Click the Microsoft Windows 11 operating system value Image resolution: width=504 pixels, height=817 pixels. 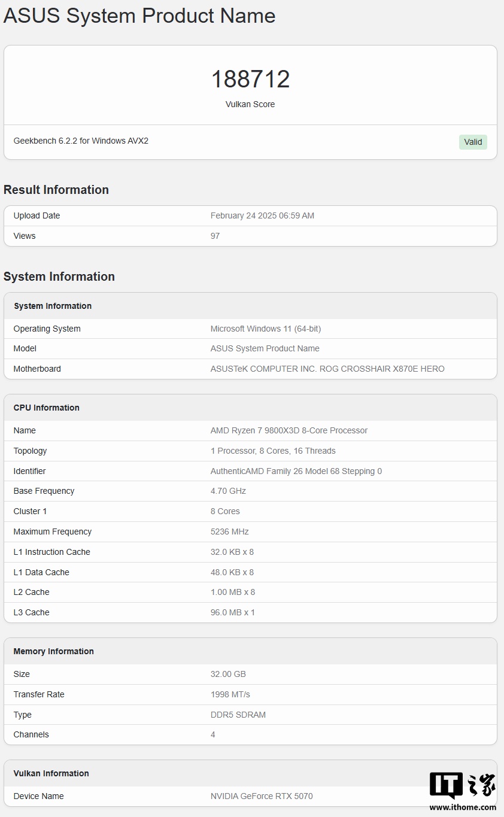tap(266, 329)
